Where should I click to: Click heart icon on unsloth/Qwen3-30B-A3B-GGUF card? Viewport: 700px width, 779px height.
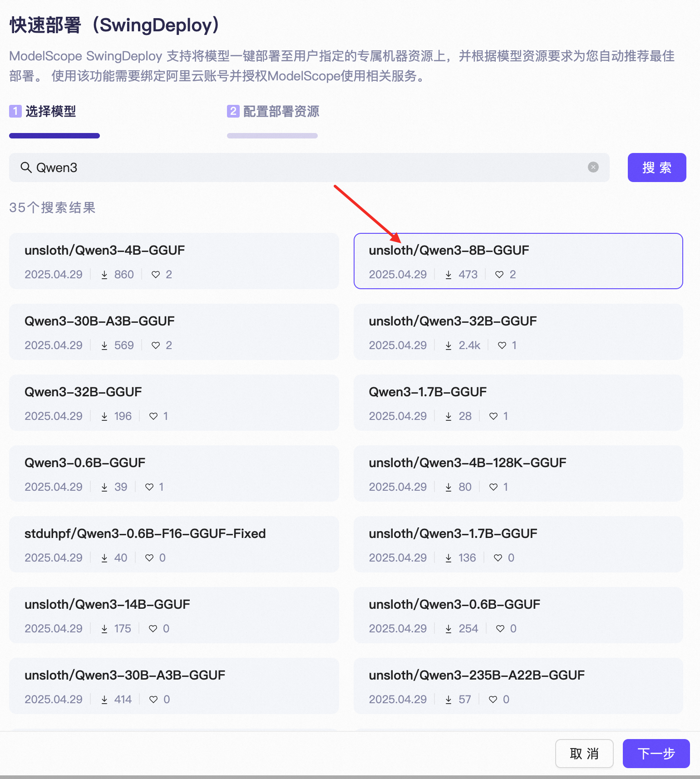pyautogui.click(x=153, y=700)
